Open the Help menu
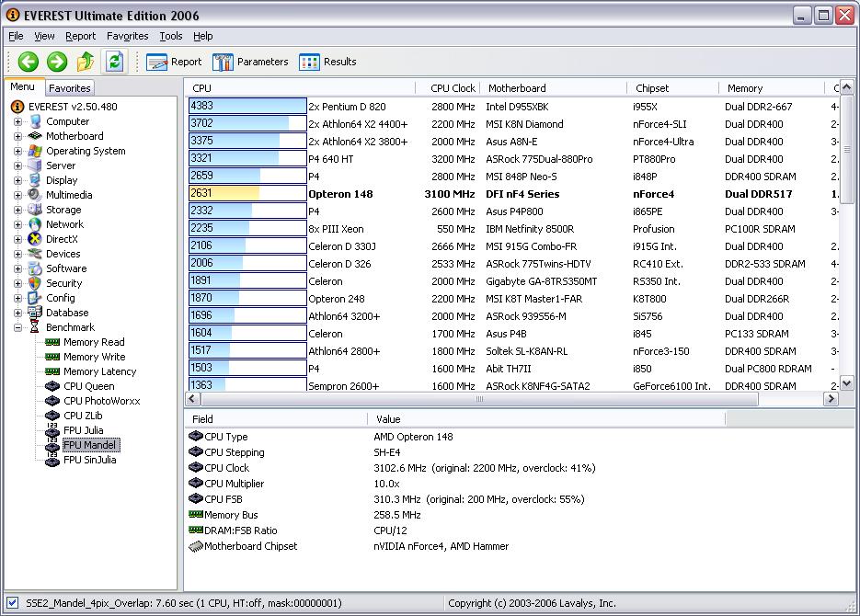 (202, 36)
